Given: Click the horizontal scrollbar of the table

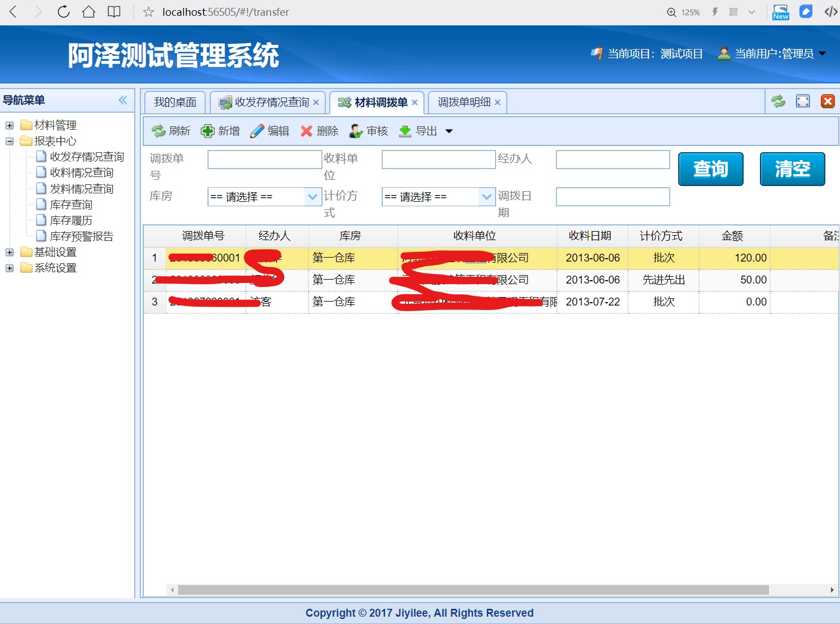Looking at the screenshot, I should click(474, 590).
